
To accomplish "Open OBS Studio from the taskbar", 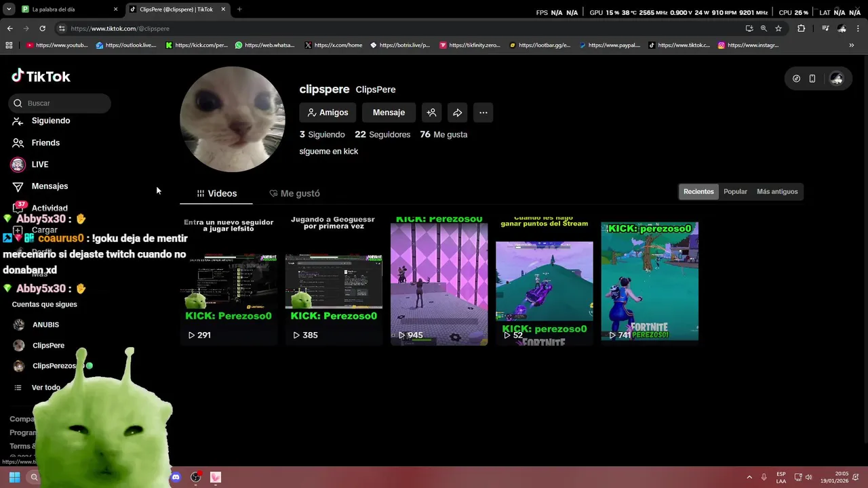I will tap(196, 477).
